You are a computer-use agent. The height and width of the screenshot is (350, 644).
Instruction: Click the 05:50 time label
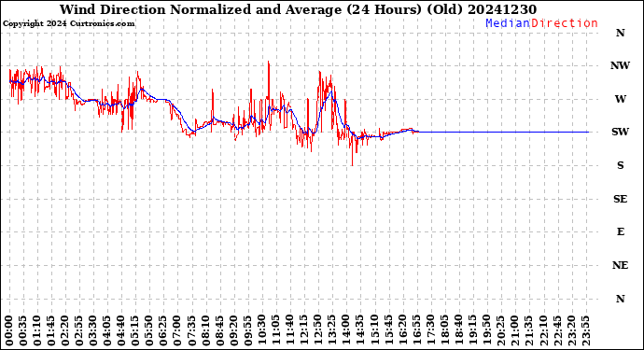[149, 330]
